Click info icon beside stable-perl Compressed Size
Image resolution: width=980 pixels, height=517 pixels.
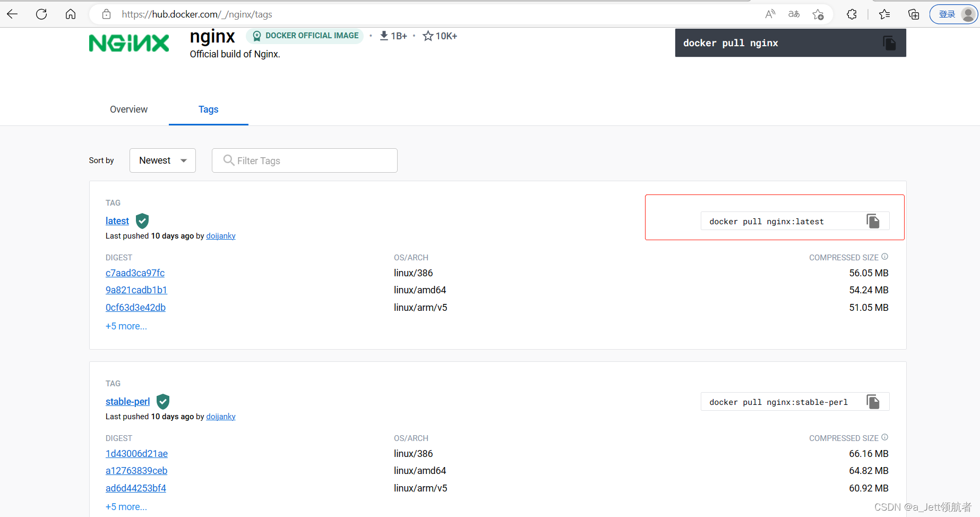point(884,437)
